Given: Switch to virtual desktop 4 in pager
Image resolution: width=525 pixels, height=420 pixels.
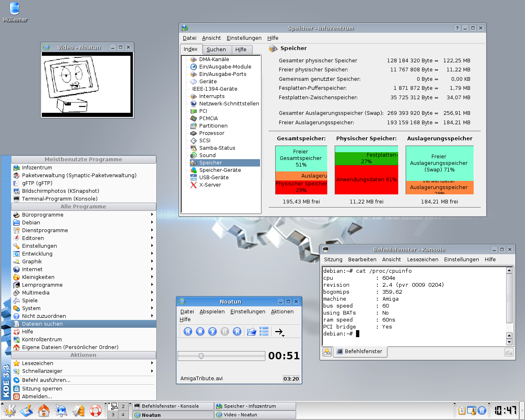Looking at the screenshot, I should (123, 415).
